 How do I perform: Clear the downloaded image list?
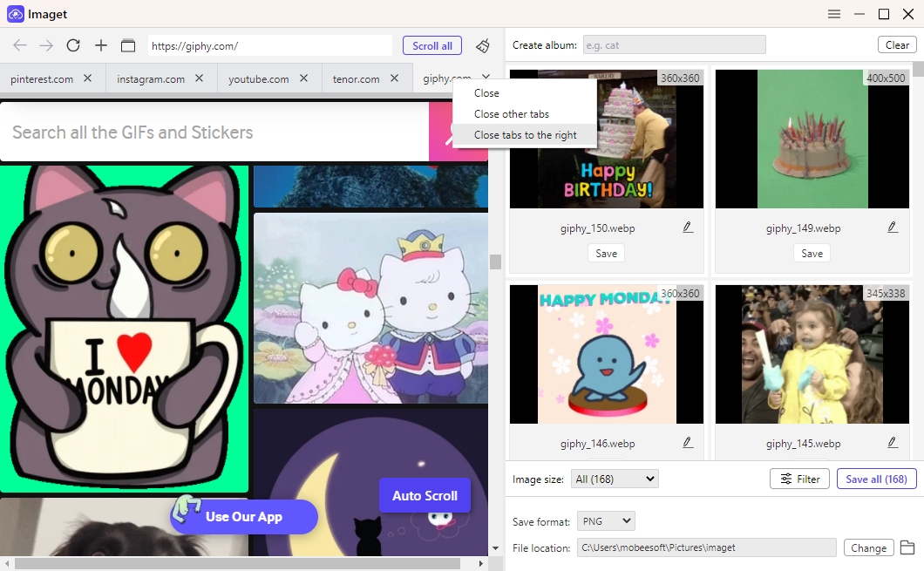pos(897,44)
